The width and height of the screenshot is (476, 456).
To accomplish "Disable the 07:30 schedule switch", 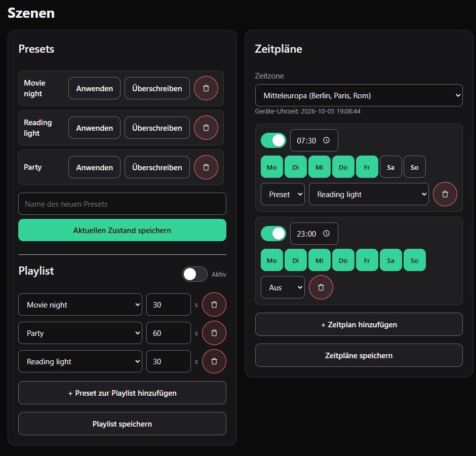I will pyautogui.click(x=273, y=140).
